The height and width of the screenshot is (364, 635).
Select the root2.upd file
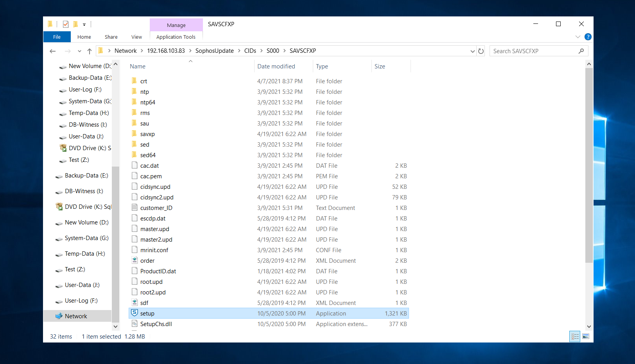point(153,292)
